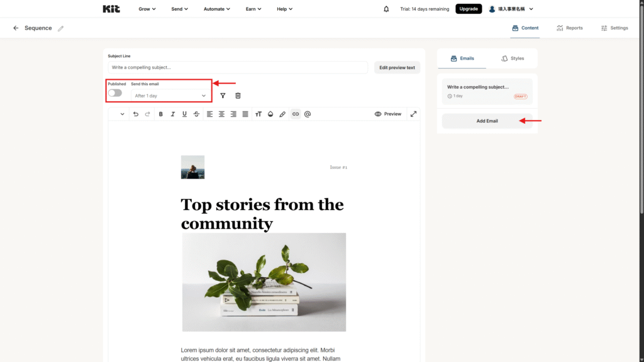The image size is (644, 362).
Task: Open the Styles tab
Action: click(x=513, y=58)
